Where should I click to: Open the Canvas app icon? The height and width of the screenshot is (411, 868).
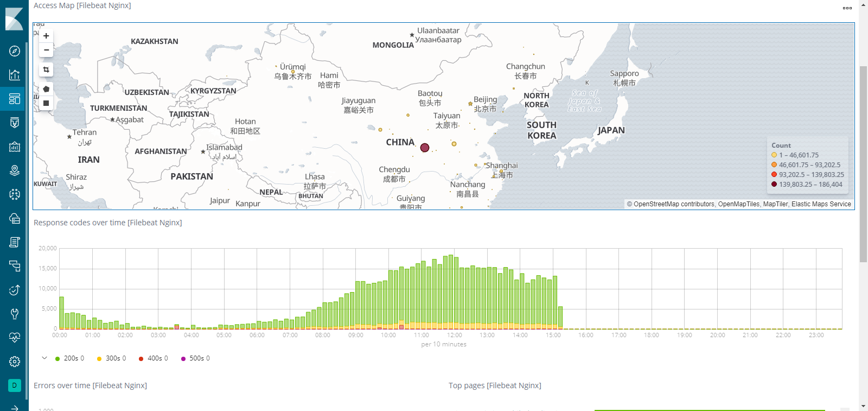click(x=15, y=147)
